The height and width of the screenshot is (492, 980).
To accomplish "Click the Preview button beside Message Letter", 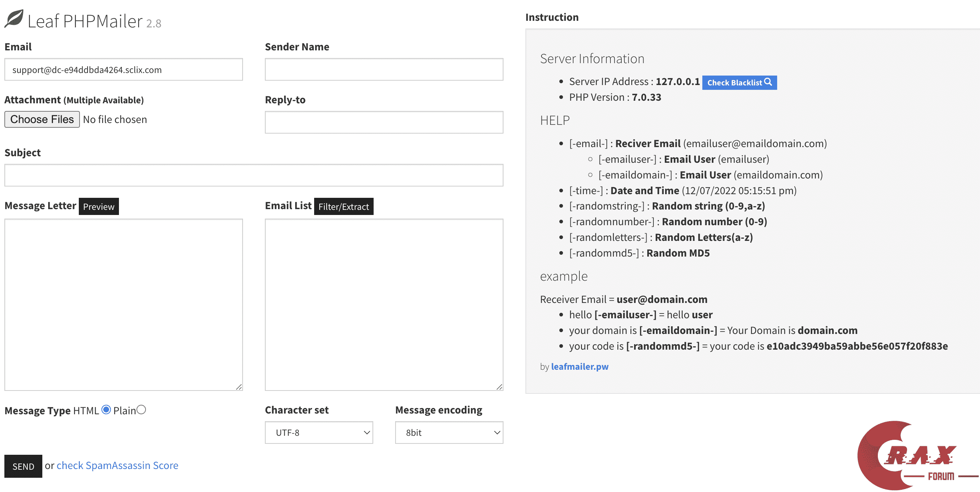I will click(99, 206).
